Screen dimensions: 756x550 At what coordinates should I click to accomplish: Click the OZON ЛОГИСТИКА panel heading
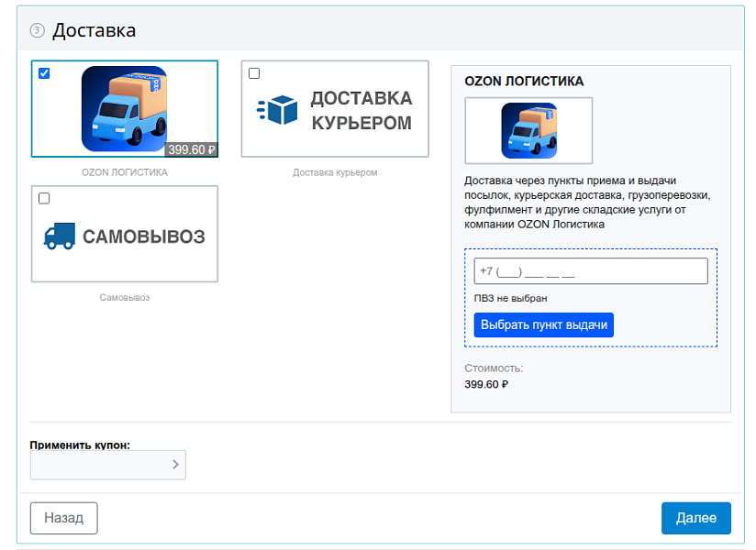pos(524,81)
